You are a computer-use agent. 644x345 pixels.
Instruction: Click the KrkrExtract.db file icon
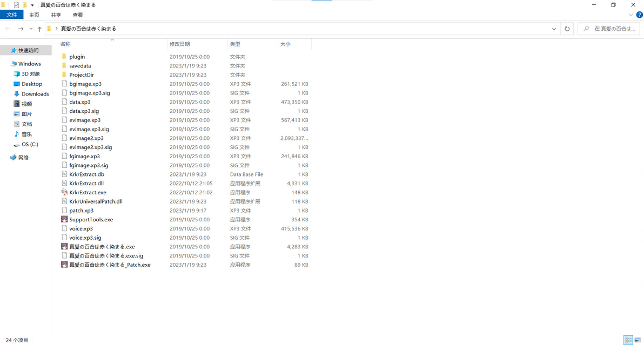(64, 174)
